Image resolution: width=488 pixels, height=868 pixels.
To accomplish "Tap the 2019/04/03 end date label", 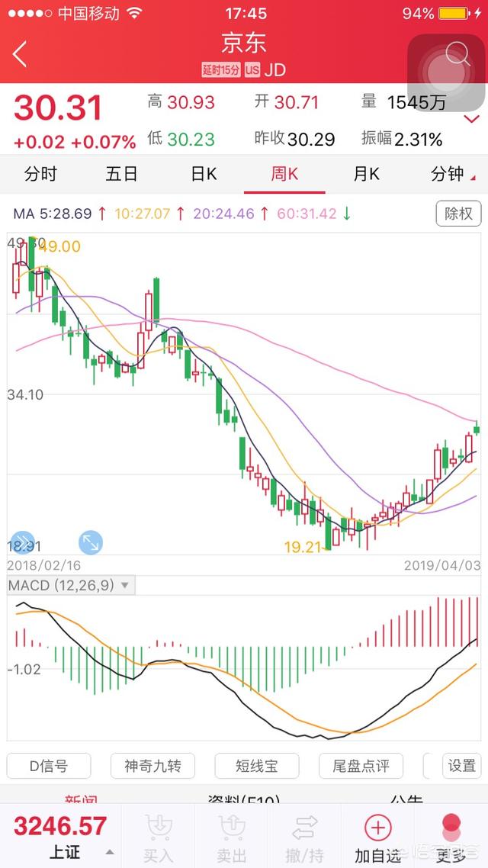I will [x=442, y=565].
